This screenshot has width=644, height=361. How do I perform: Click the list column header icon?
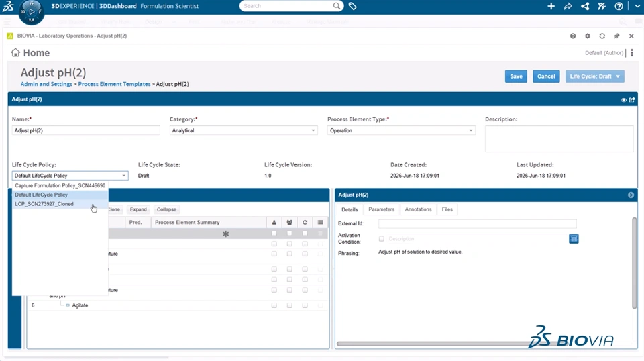321,223
